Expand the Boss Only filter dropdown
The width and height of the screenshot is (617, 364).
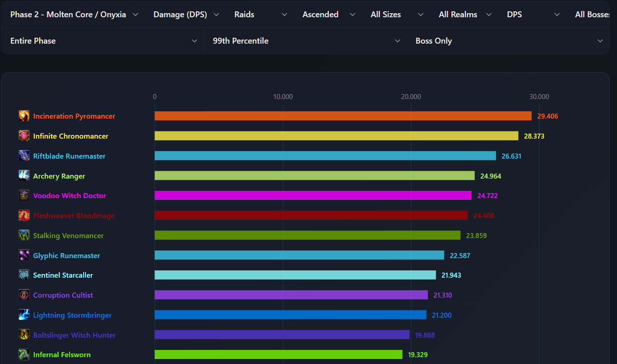tap(509, 41)
